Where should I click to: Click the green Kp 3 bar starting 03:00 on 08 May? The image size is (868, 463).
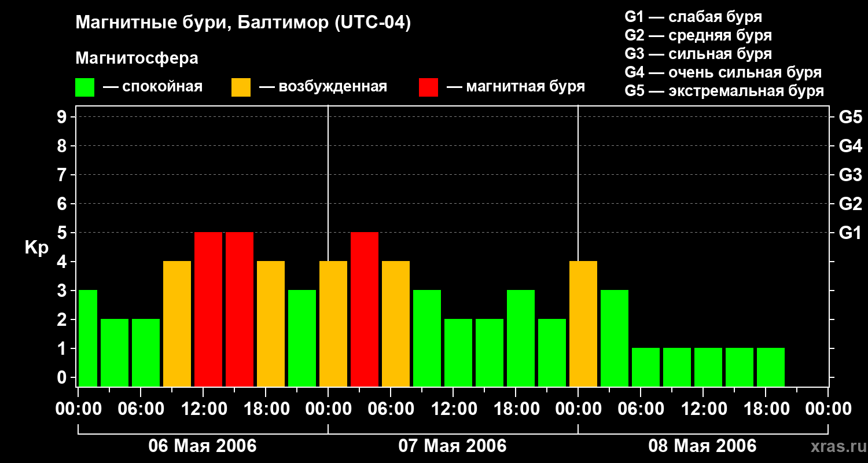615,339
